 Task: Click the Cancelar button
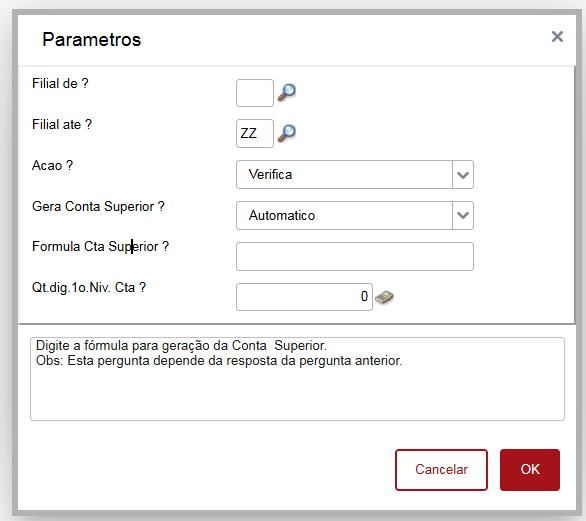(x=441, y=470)
